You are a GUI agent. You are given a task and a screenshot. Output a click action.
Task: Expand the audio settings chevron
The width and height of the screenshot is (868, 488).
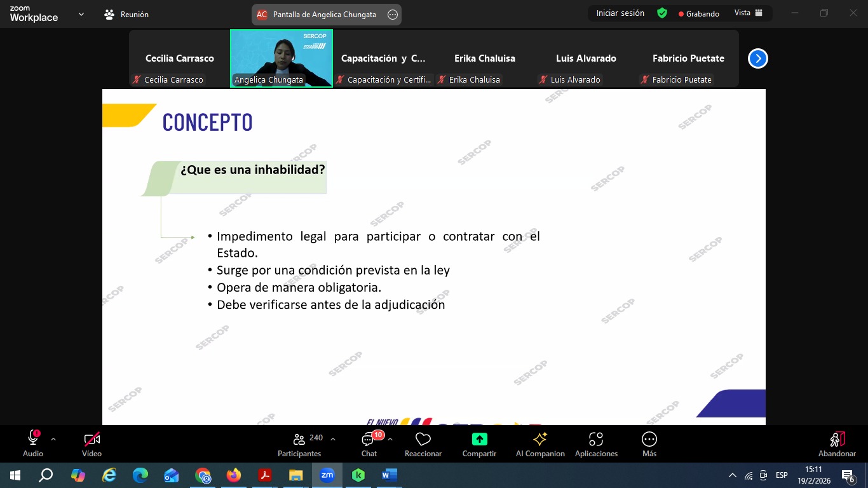(x=53, y=439)
